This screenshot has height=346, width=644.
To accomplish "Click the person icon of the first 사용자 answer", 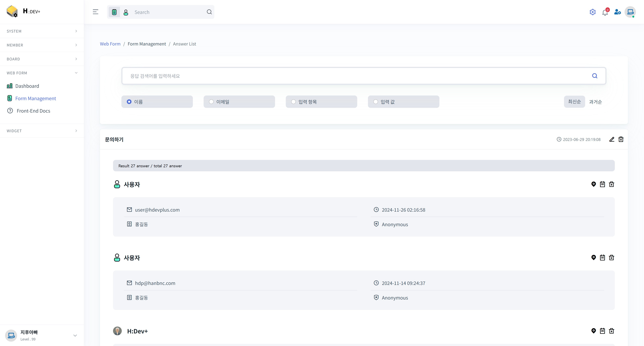I will point(117,184).
